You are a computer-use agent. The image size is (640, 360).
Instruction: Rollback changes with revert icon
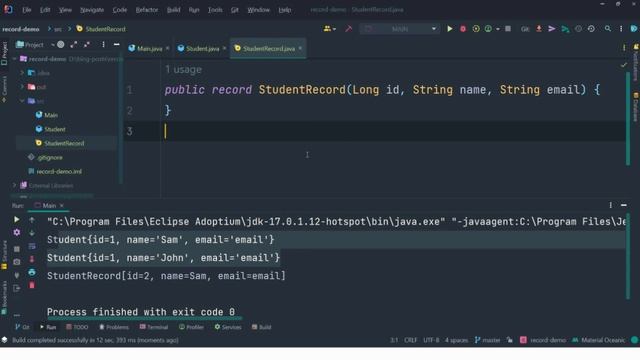(591, 29)
